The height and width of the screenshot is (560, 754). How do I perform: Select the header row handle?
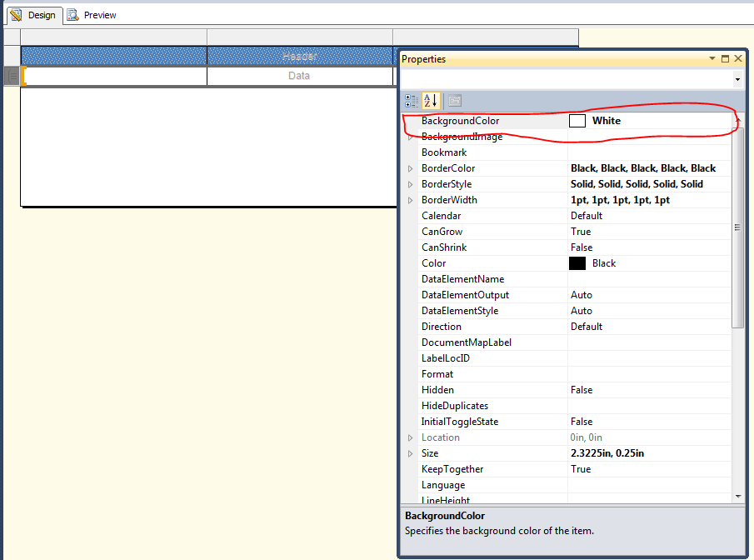pos(12,56)
